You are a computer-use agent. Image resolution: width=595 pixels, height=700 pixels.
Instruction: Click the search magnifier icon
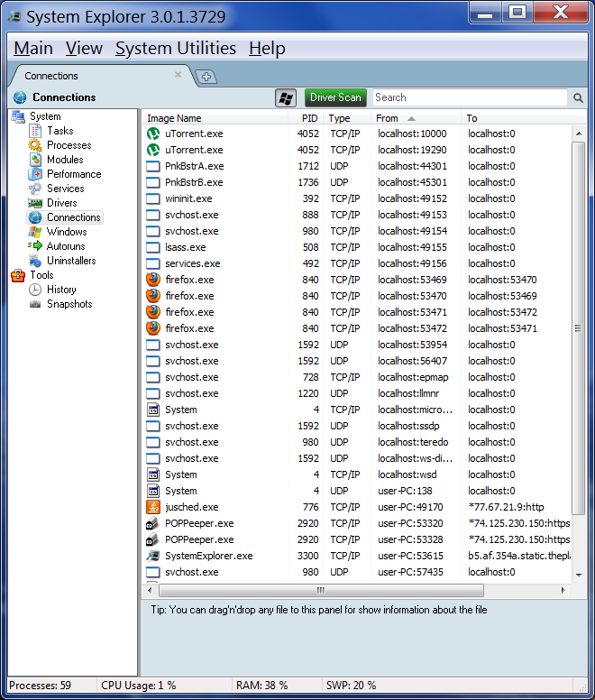coord(578,97)
